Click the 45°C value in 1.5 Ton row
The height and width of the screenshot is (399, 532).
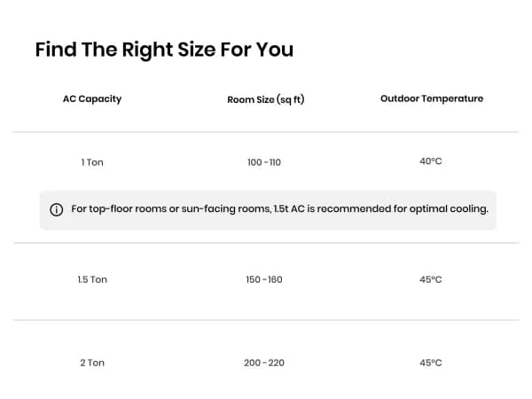coord(430,279)
